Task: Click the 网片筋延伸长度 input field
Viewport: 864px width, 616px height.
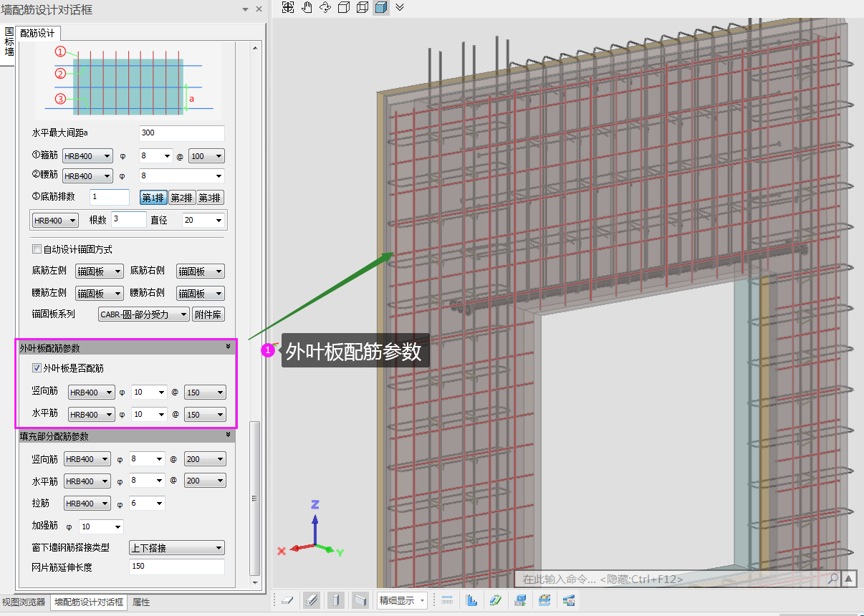Action: coord(176,567)
